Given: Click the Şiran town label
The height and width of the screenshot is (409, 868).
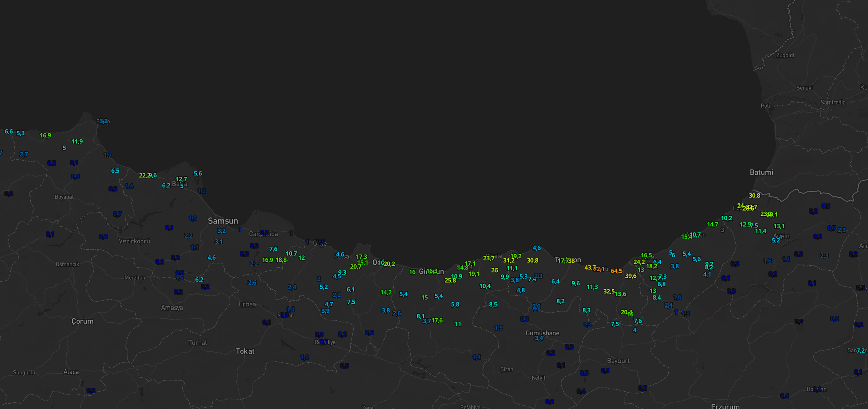Looking at the screenshot, I should pos(507,369).
